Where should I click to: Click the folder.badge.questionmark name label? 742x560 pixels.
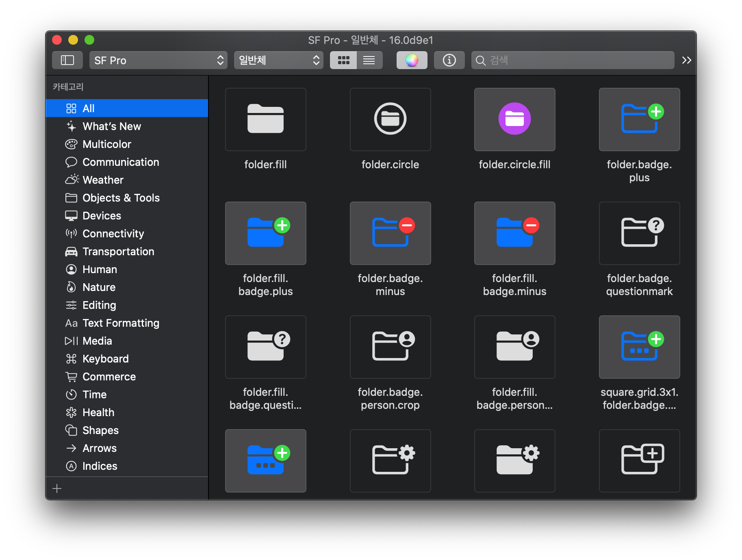pyautogui.click(x=639, y=285)
